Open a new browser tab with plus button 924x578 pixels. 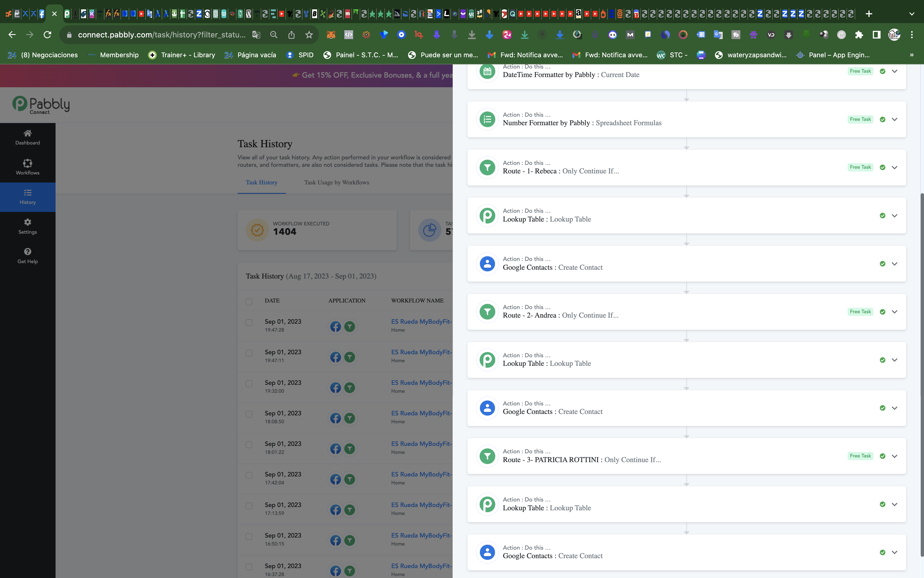coord(869,14)
